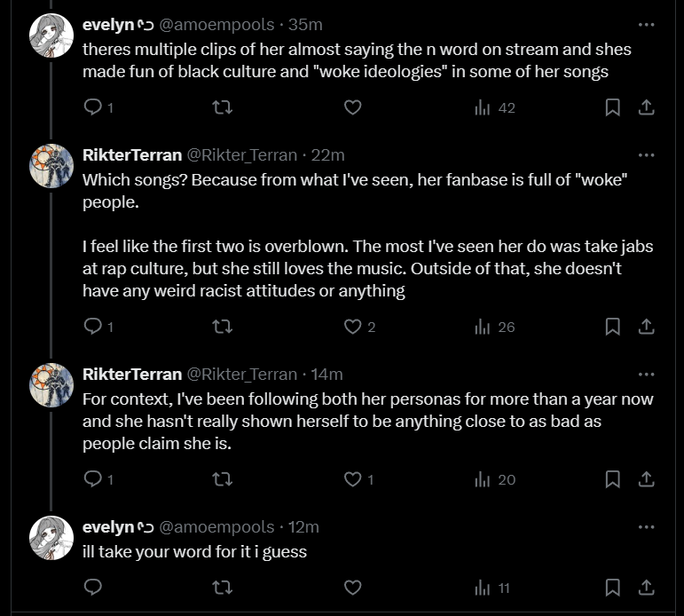Bookmark evelyn's tweet with 42 views
684x616 pixels.
click(x=612, y=107)
